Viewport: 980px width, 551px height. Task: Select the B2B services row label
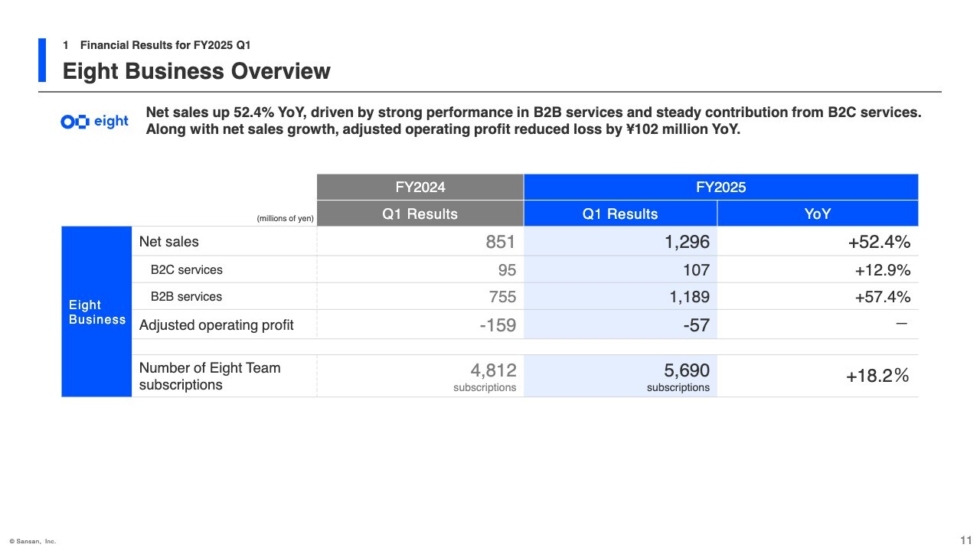coord(186,297)
